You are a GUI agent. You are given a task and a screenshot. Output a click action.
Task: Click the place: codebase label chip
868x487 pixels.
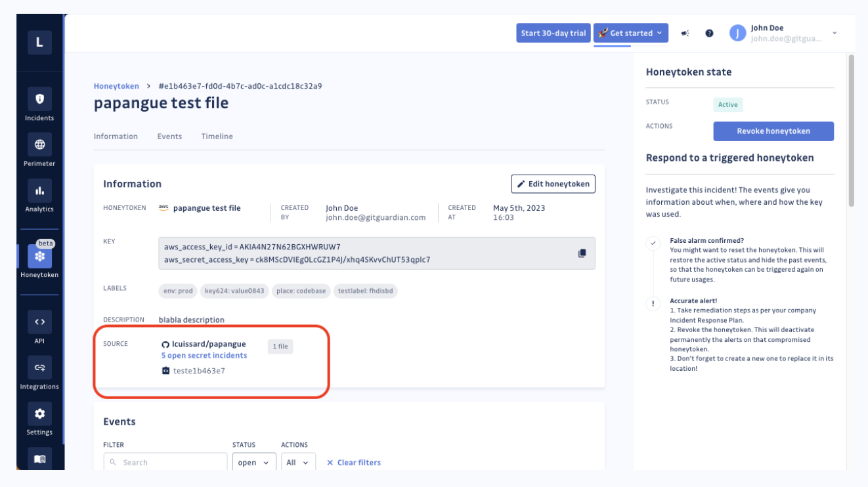301,291
